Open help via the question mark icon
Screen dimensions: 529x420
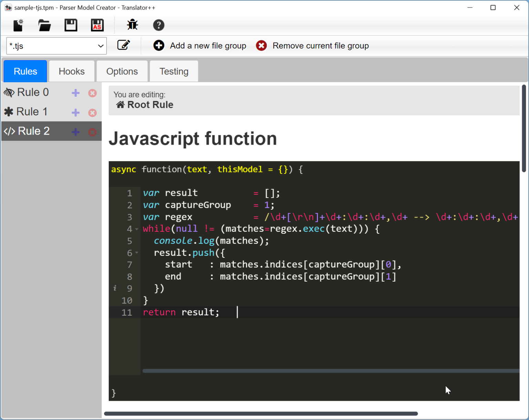[159, 25]
